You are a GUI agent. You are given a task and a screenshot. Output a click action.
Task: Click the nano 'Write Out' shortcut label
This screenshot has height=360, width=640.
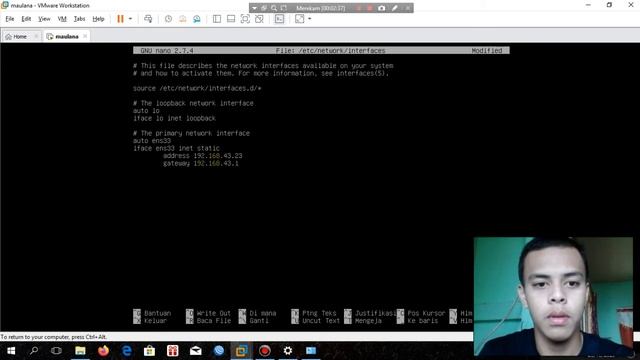[x=213, y=313]
